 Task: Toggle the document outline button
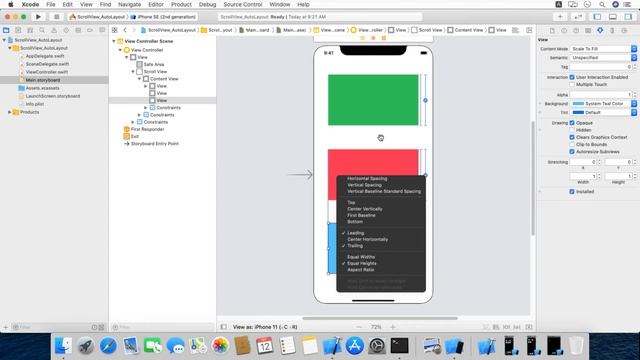point(224,327)
